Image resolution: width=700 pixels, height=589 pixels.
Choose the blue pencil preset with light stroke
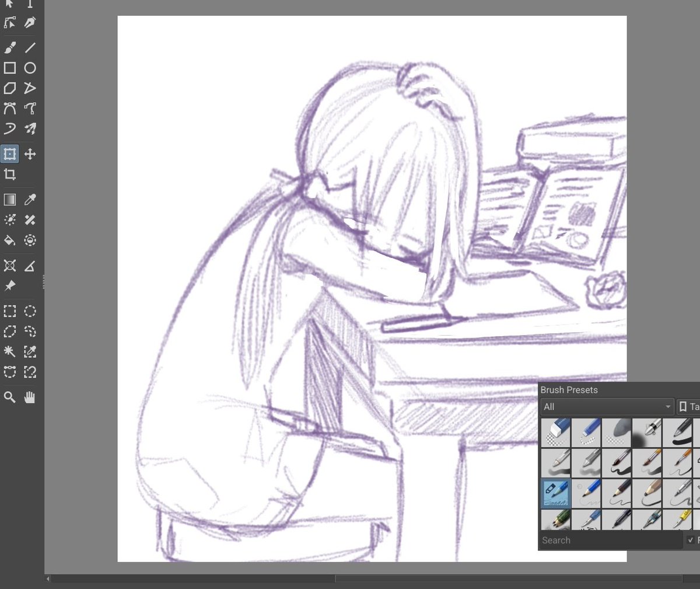click(x=586, y=493)
